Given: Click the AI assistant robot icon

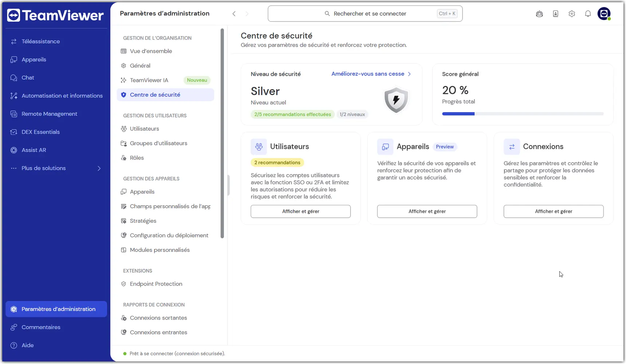Looking at the screenshot, I should point(539,14).
